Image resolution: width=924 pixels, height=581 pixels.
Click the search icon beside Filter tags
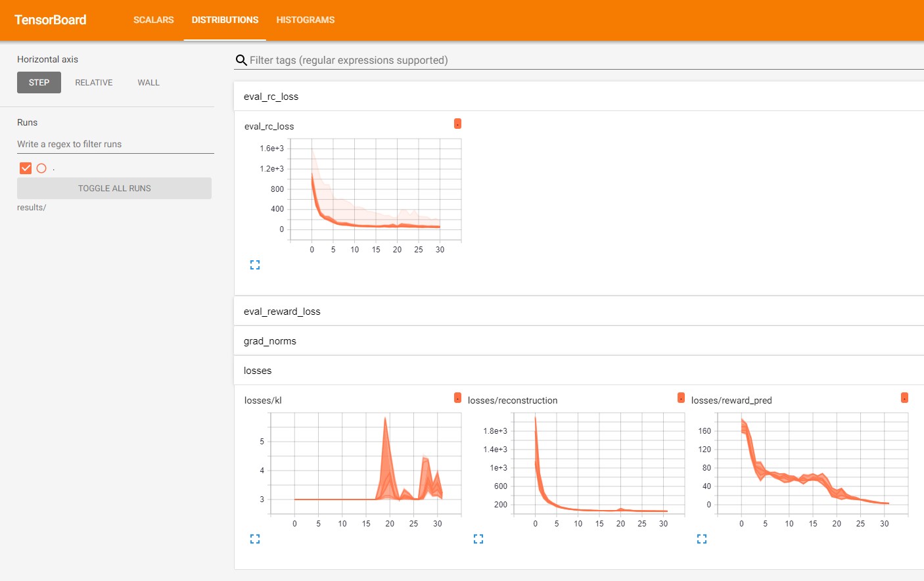pyautogui.click(x=241, y=60)
